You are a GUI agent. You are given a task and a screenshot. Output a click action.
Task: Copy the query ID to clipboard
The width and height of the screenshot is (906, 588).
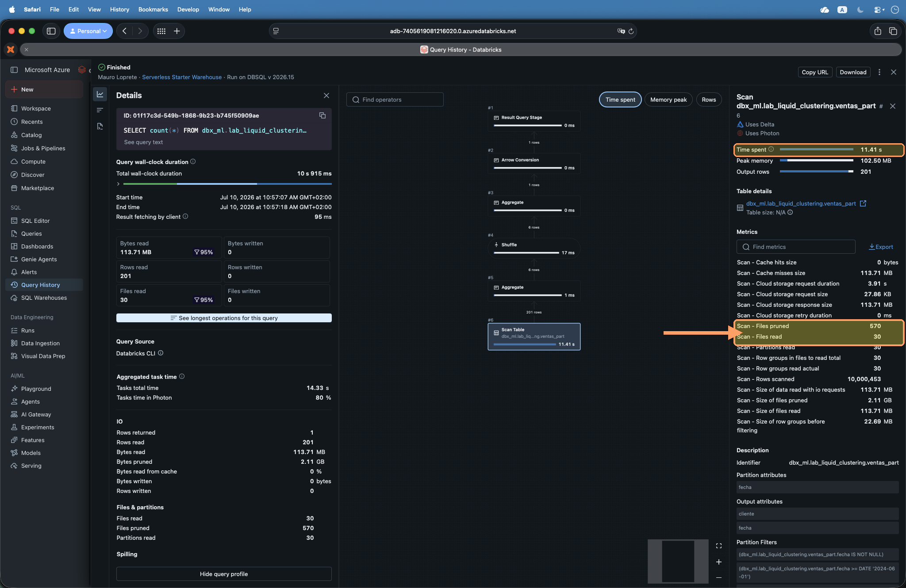[x=322, y=115]
